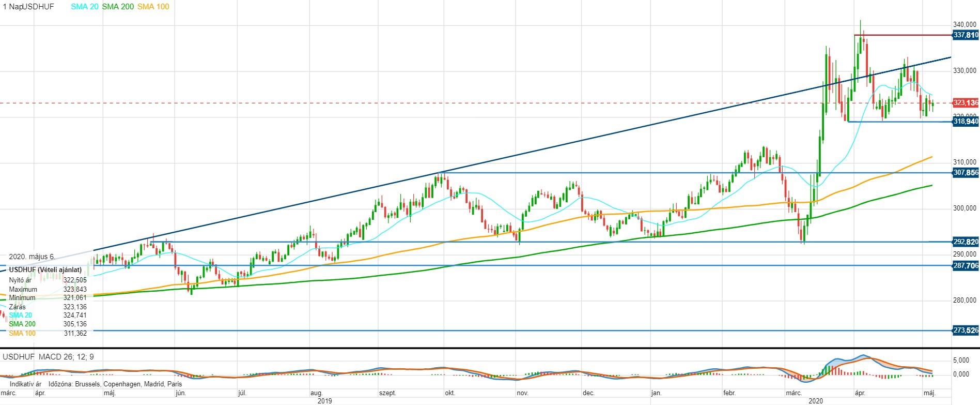Click the 2019 year label on time axis

pyautogui.click(x=324, y=401)
